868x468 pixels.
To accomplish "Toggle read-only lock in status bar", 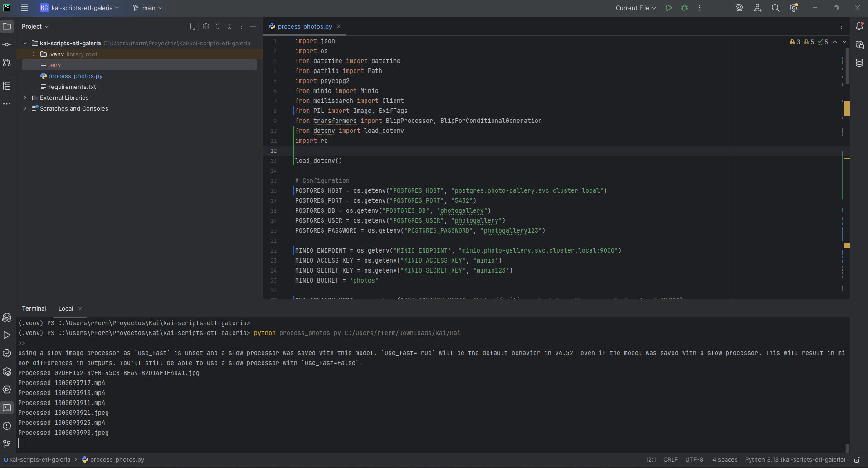I will coord(858,460).
